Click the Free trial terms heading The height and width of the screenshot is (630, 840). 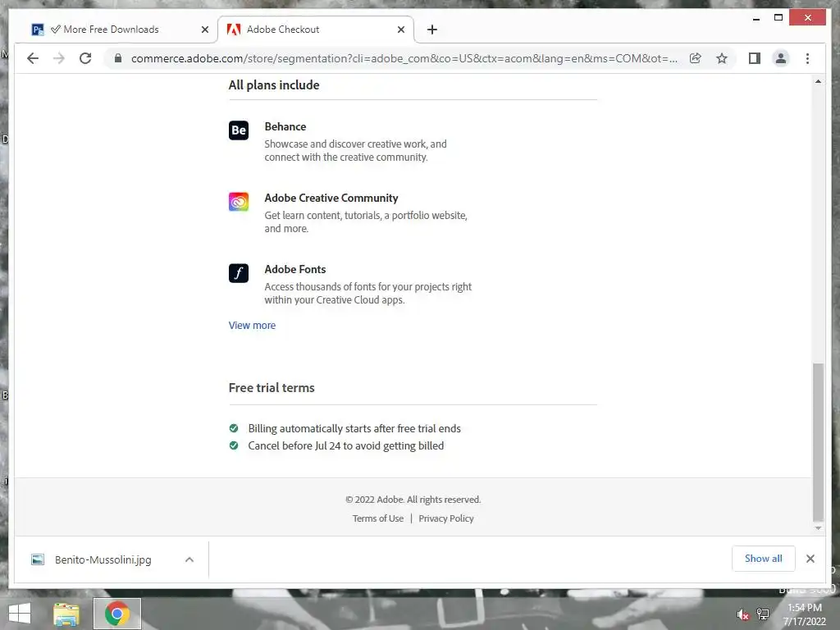[272, 388]
